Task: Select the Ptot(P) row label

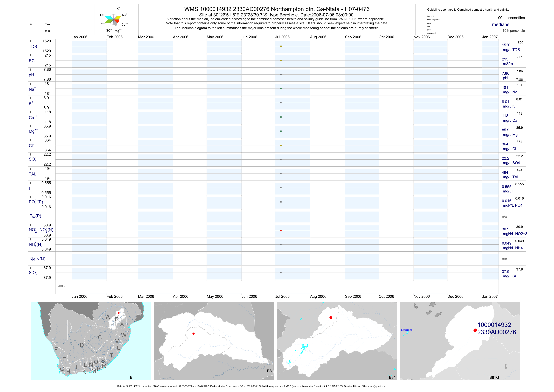Action: click(x=35, y=216)
